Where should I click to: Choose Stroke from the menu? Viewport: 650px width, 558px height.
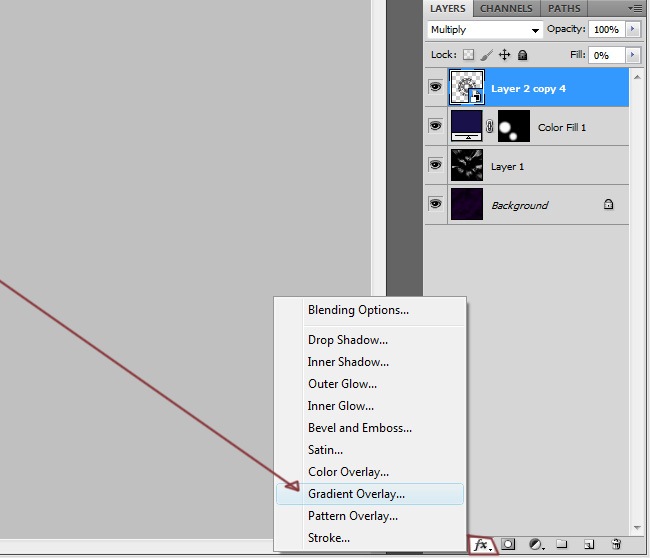click(x=370, y=538)
